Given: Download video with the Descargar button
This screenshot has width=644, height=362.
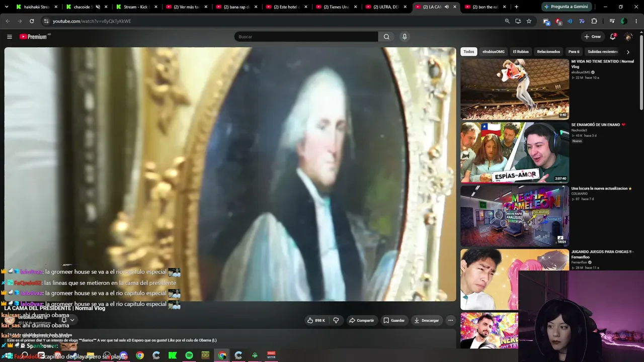Looking at the screenshot, I should tap(427, 320).
